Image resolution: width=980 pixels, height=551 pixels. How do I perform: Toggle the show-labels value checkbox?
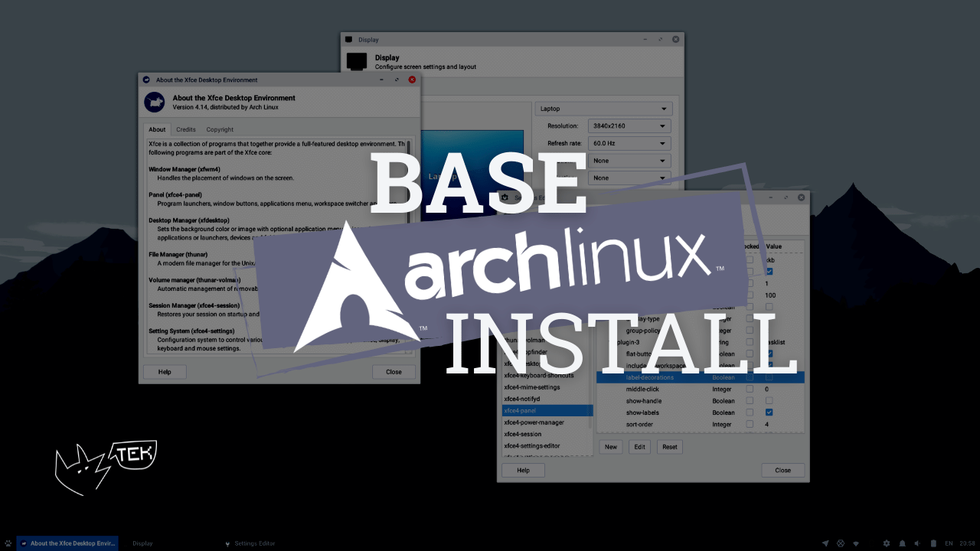769,412
